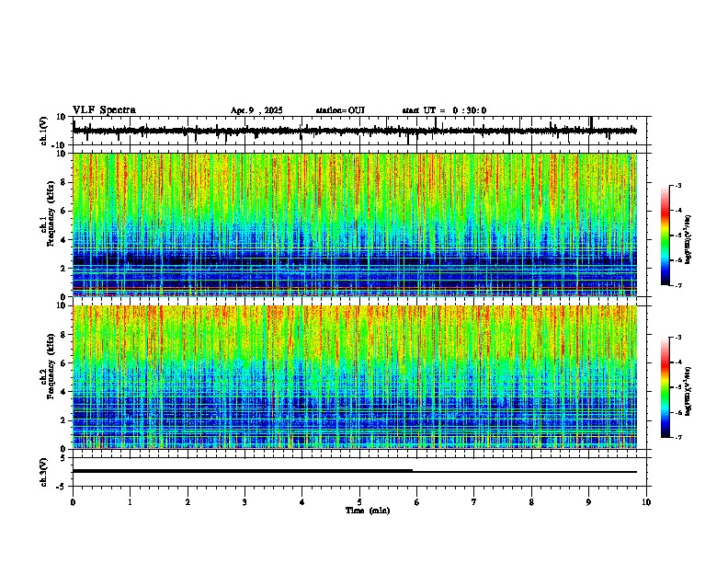Click the "start UT = 0:30:0" label
The image size is (728, 563).
(444, 110)
